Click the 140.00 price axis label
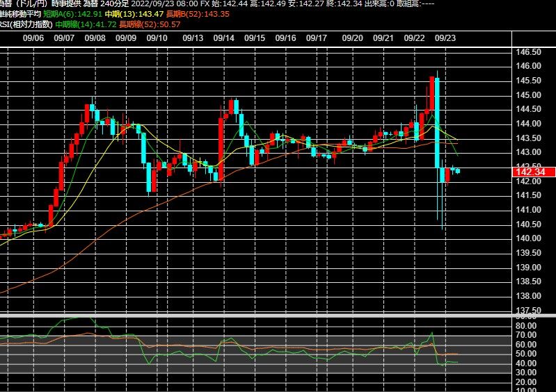 click(528, 238)
